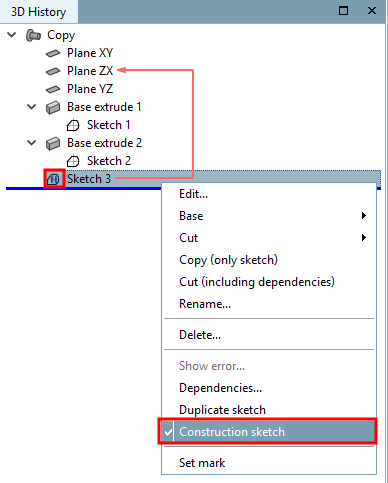388x483 pixels.
Task: Click the Plane YZ plane icon
Action: coord(53,89)
